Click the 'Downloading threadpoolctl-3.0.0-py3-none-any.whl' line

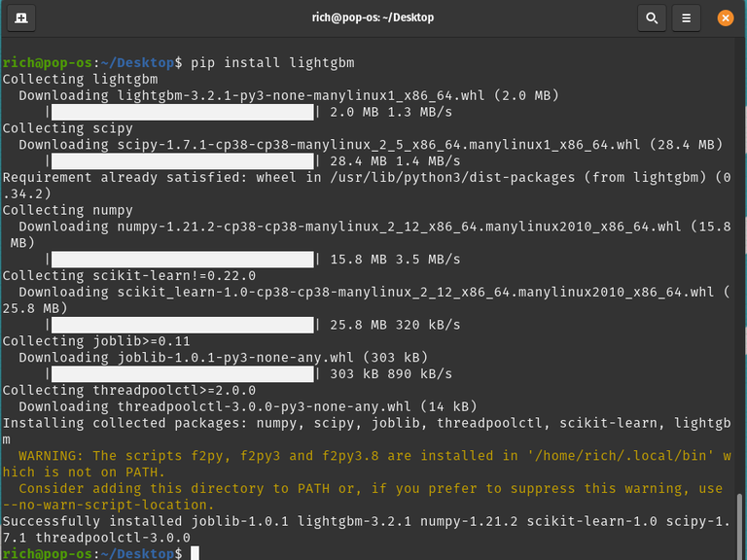(x=248, y=406)
